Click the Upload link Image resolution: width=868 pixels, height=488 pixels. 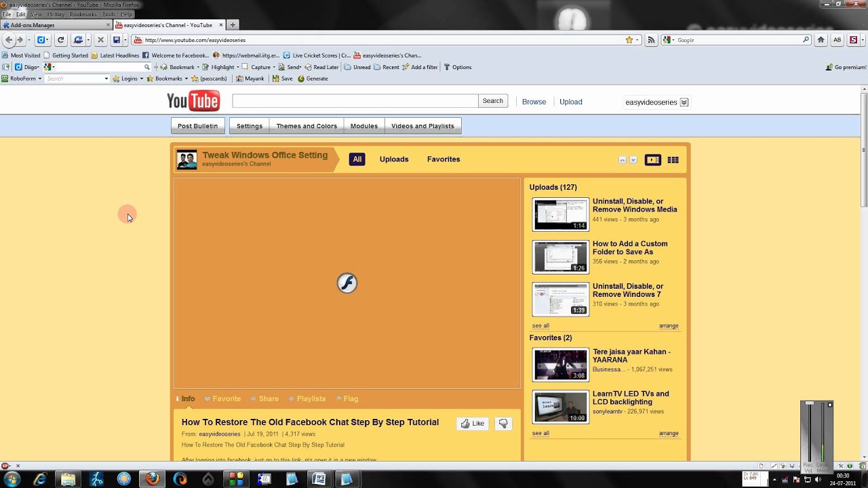coord(571,102)
